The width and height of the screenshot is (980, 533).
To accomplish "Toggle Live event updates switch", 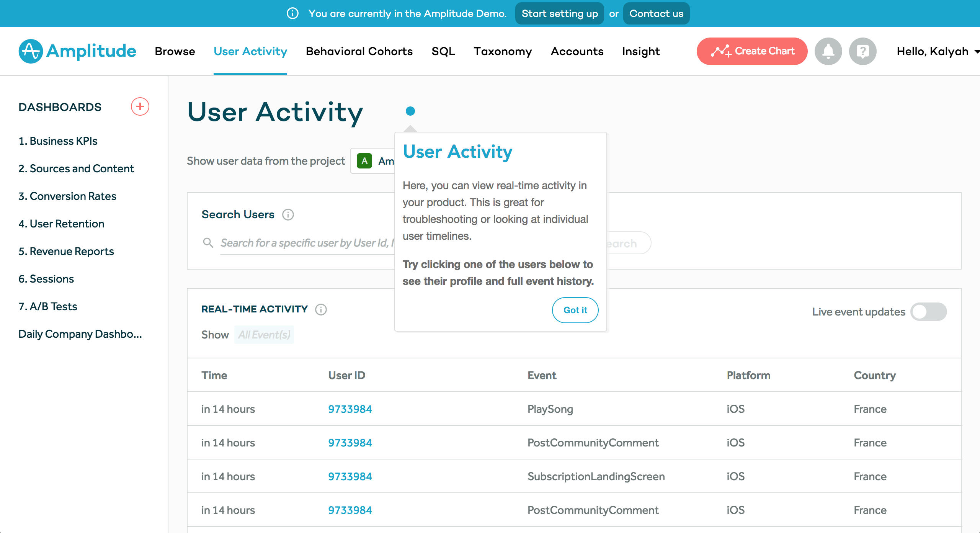I will (929, 312).
